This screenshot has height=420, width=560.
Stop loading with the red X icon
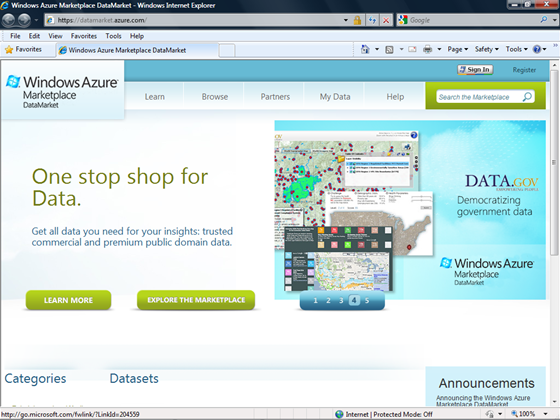386,20
